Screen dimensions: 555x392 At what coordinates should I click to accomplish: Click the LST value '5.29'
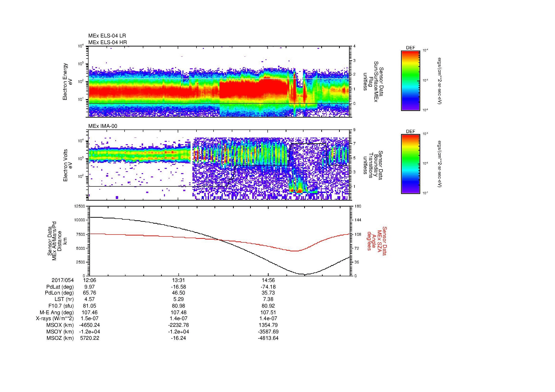coord(179,300)
